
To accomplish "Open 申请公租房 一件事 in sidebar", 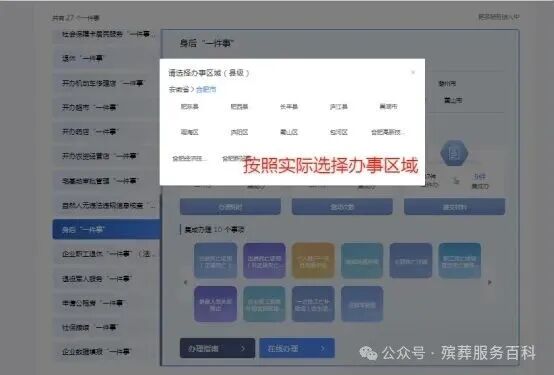I will 106,303.
